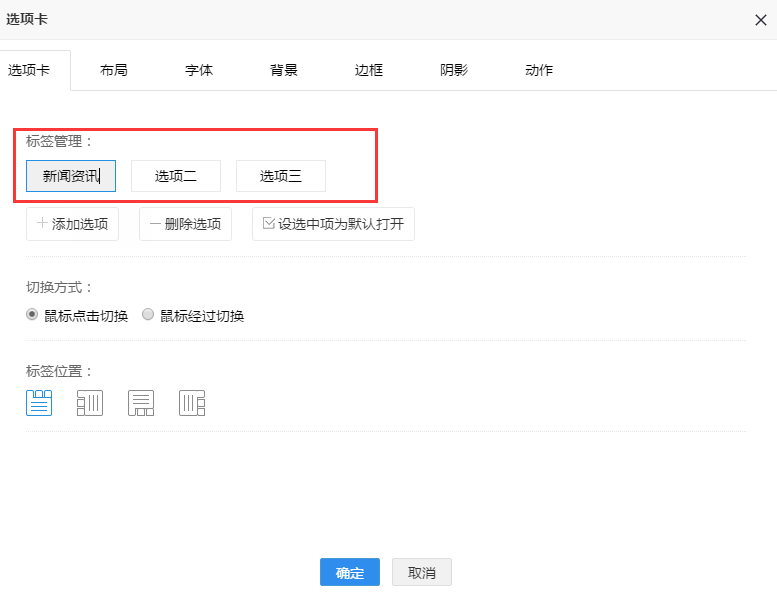Select the 鼠标点击切换 radio option
The image size is (777, 592).
32,315
